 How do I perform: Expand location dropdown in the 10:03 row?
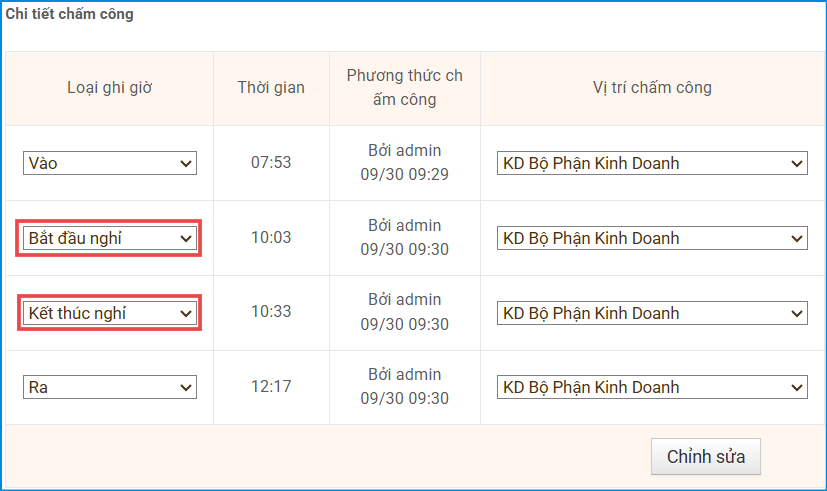652,238
